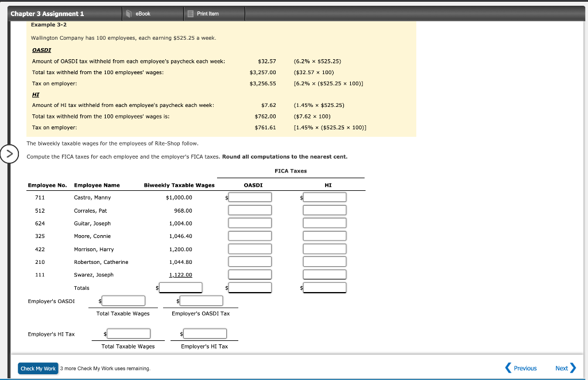The height and width of the screenshot is (380, 588).
Task: Click Employer's HI Tax input field
Action: point(205,333)
